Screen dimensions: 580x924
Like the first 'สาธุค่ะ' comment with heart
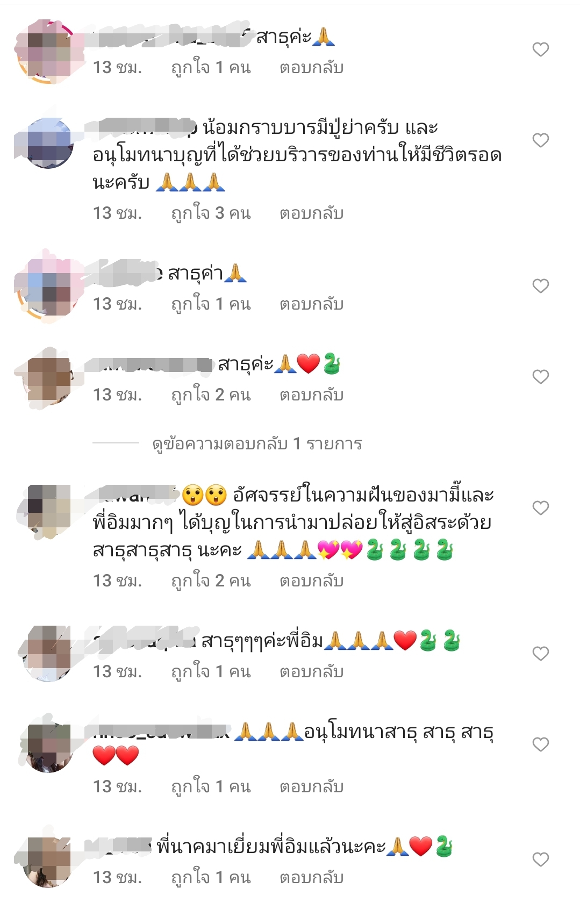[540, 49]
